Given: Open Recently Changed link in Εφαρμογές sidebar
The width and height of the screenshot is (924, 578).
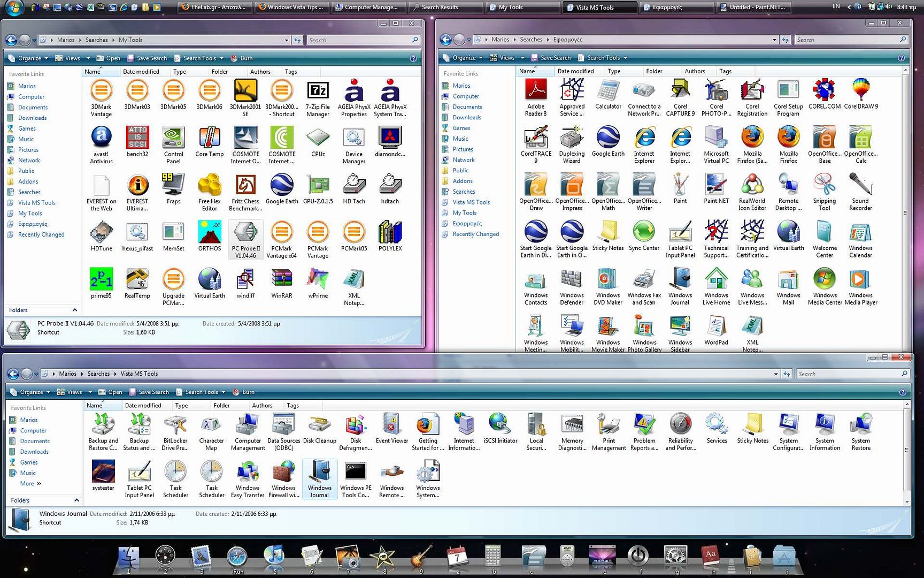Looking at the screenshot, I should tap(475, 234).
